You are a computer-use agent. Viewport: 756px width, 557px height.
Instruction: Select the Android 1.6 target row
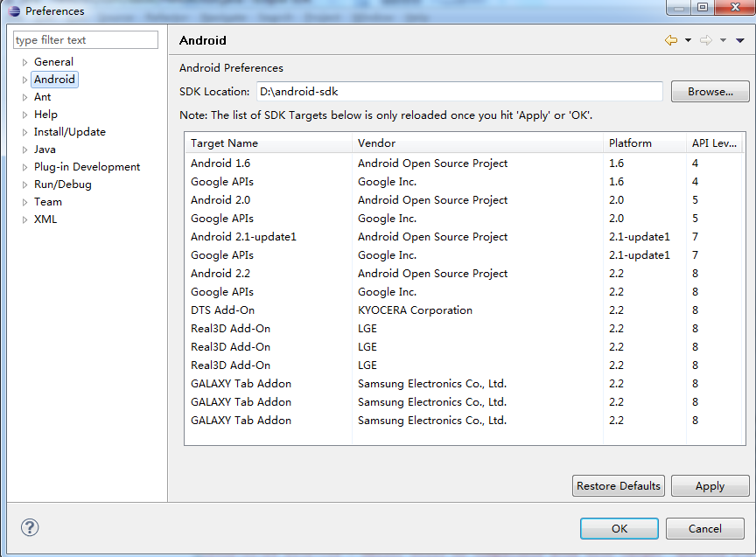pyautogui.click(x=463, y=164)
